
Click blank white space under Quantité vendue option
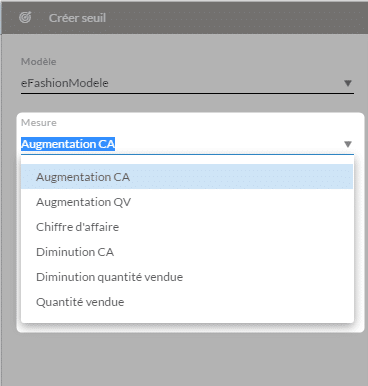click(x=187, y=318)
